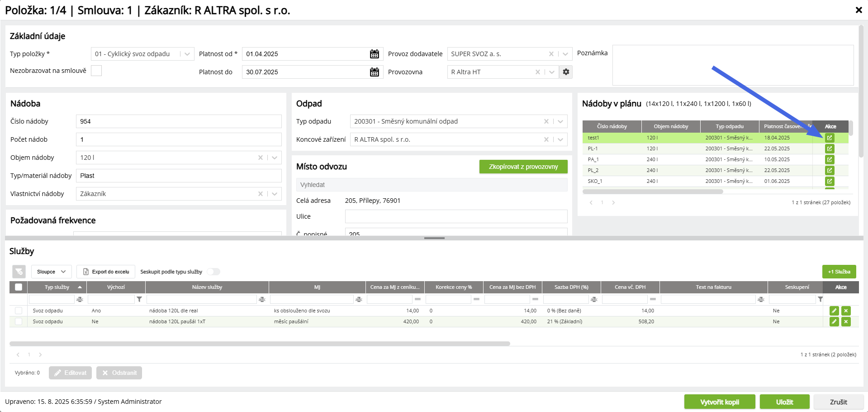Viewport: 868px width, 412px height.
Task: Sort by Název služby column header
Action: pos(207,287)
